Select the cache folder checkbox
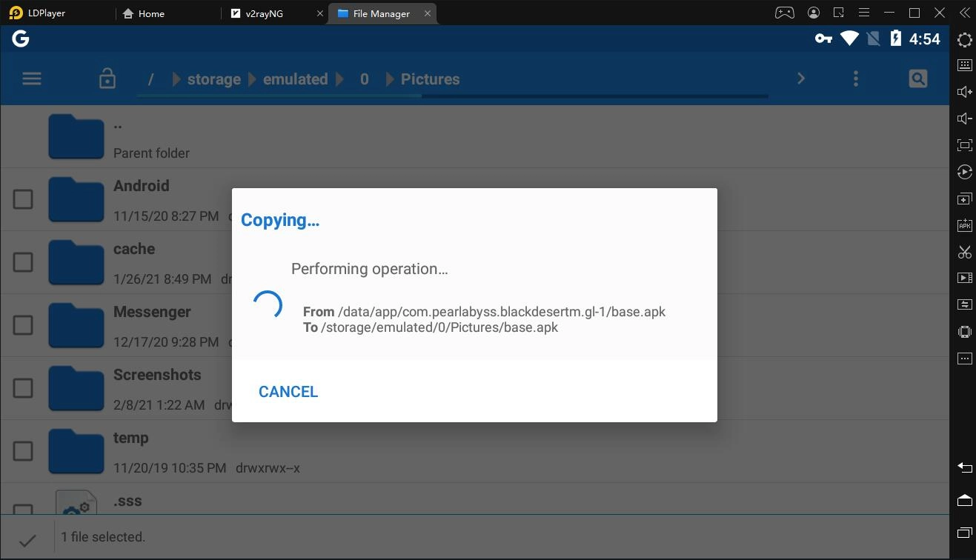The image size is (976, 560). coord(23,262)
